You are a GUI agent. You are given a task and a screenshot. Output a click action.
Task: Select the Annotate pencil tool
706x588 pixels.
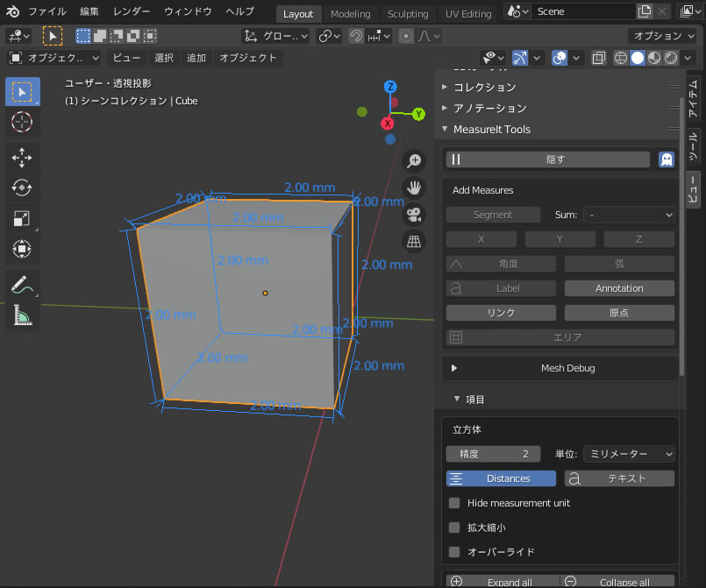click(x=22, y=284)
